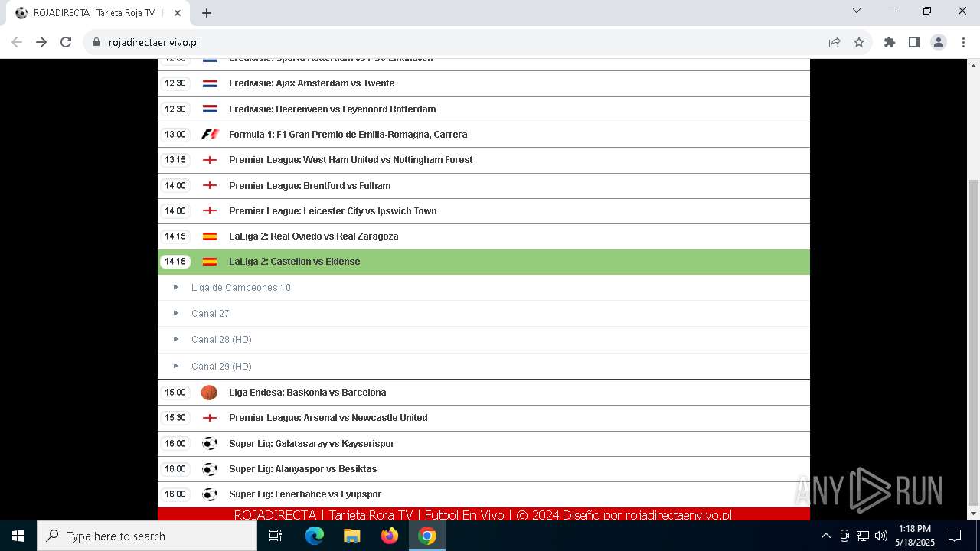Click England flag beside West Ham vs Nottingham Forest

210,160
